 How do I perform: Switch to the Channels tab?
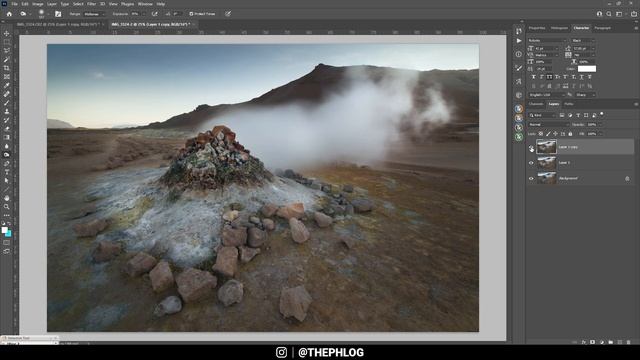(x=536, y=104)
